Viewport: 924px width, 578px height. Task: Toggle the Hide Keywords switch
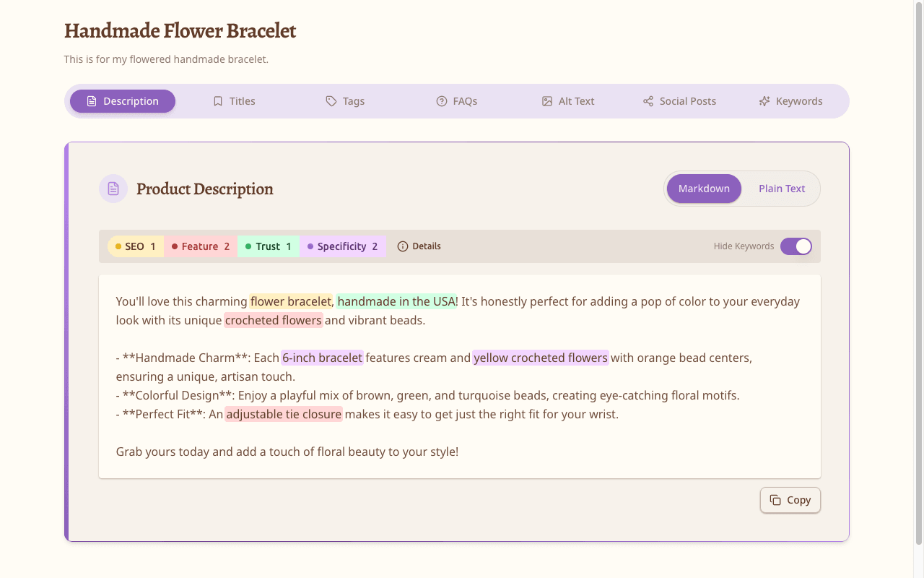[796, 246]
